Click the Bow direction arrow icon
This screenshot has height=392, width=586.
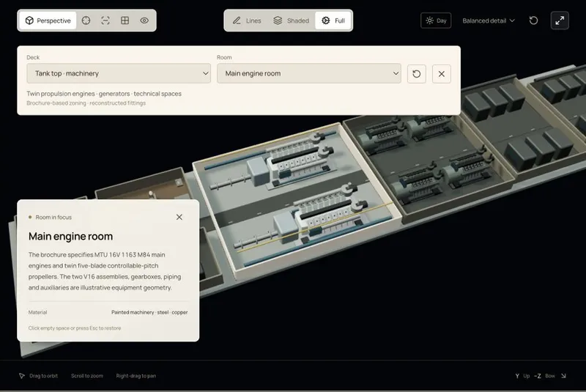[563, 376]
